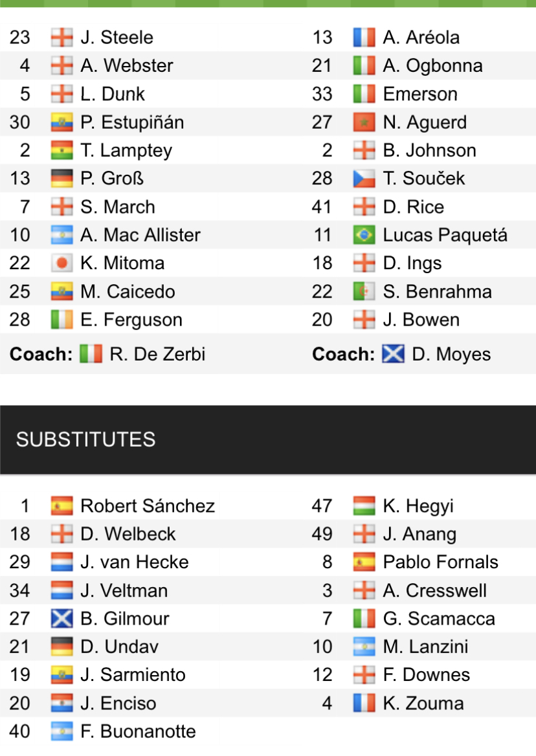This screenshot has width=536, height=756.
Task: Select player M. Caicedo
Action: pyautogui.click(x=128, y=292)
